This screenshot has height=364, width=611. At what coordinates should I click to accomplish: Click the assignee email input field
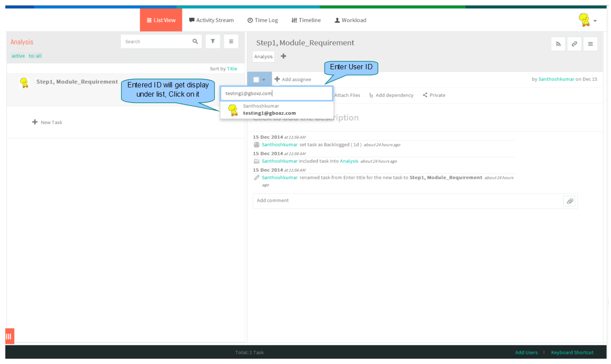pyautogui.click(x=276, y=94)
